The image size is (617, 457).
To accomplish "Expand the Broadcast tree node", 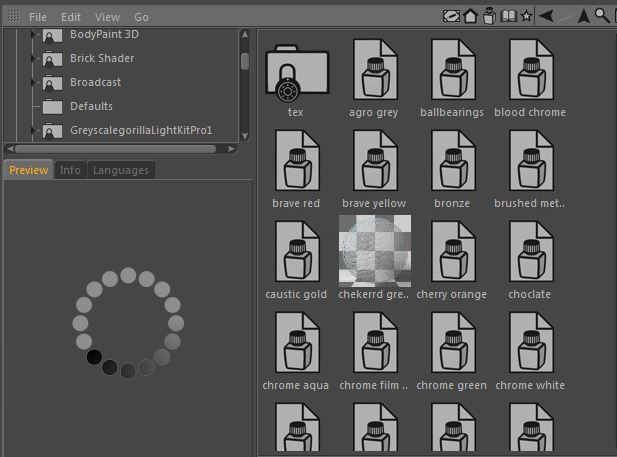I will click(x=33, y=82).
